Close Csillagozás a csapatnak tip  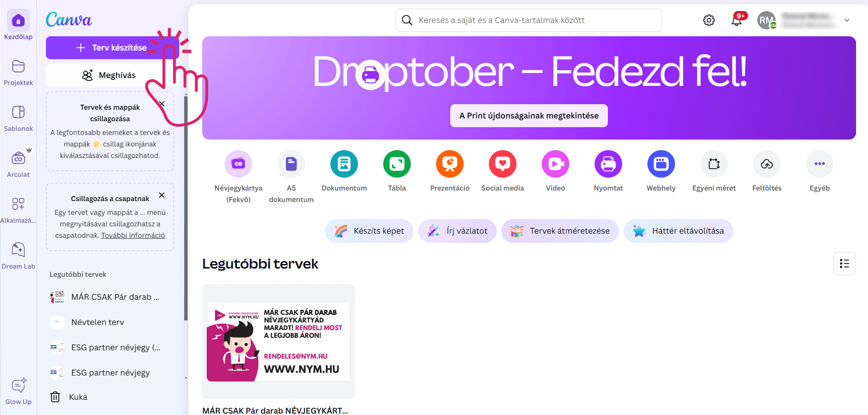pos(162,195)
